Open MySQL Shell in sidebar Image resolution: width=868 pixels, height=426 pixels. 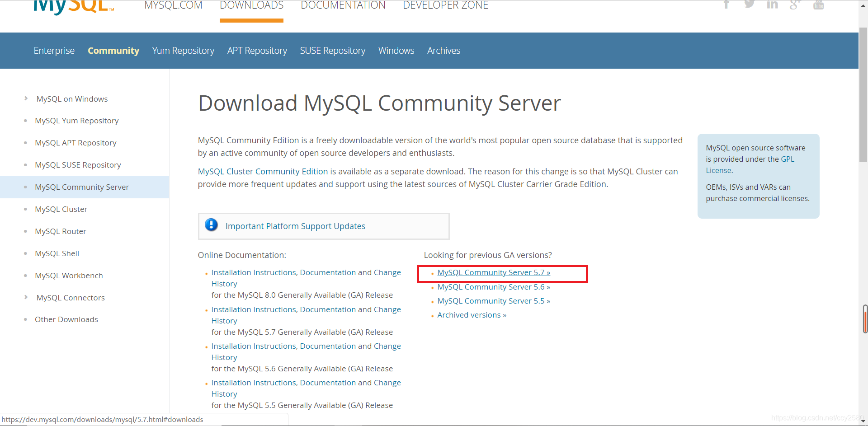pyautogui.click(x=57, y=253)
